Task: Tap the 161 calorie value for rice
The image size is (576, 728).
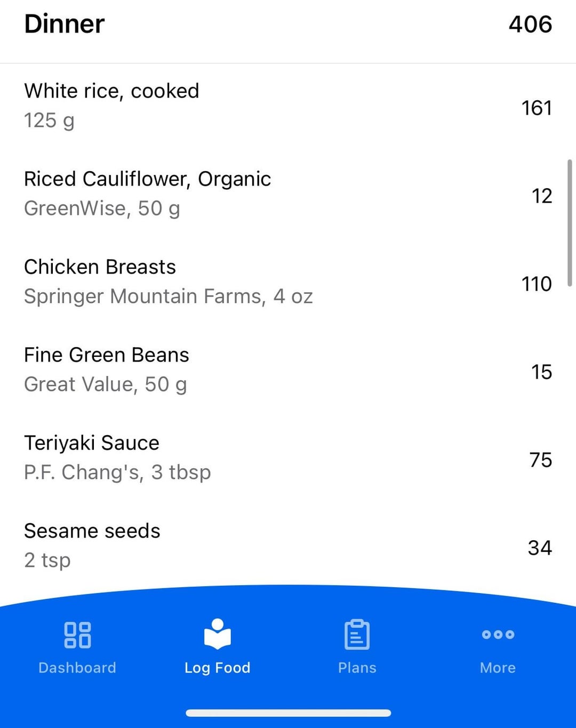Action: point(537,108)
